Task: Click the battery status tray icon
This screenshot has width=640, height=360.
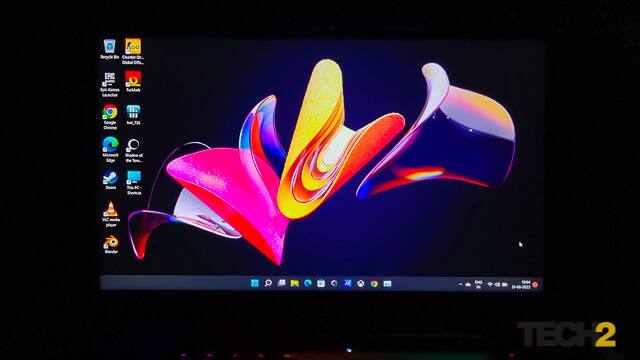Action: click(505, 284)
